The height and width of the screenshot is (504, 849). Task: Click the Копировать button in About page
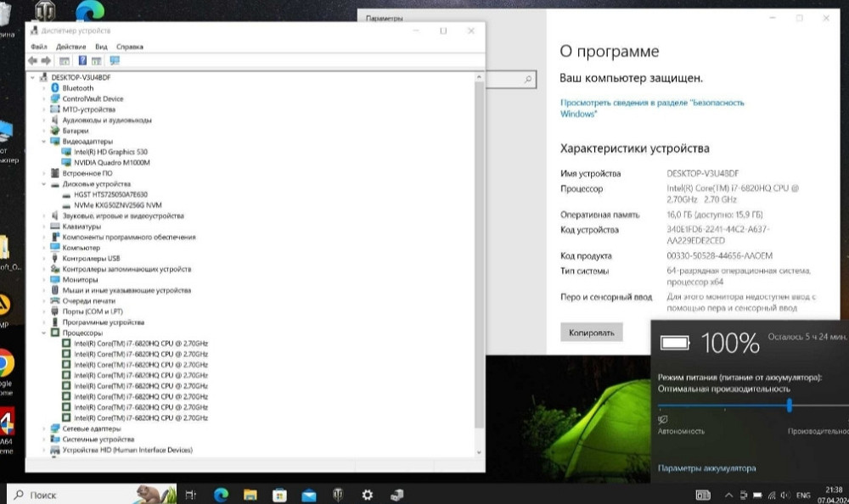592,332
